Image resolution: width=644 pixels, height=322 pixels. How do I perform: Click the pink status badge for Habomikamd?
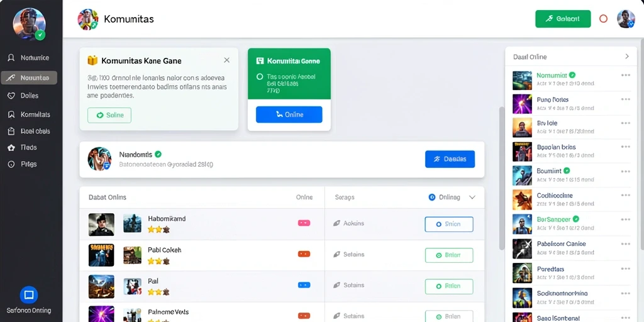coord(304,223)
